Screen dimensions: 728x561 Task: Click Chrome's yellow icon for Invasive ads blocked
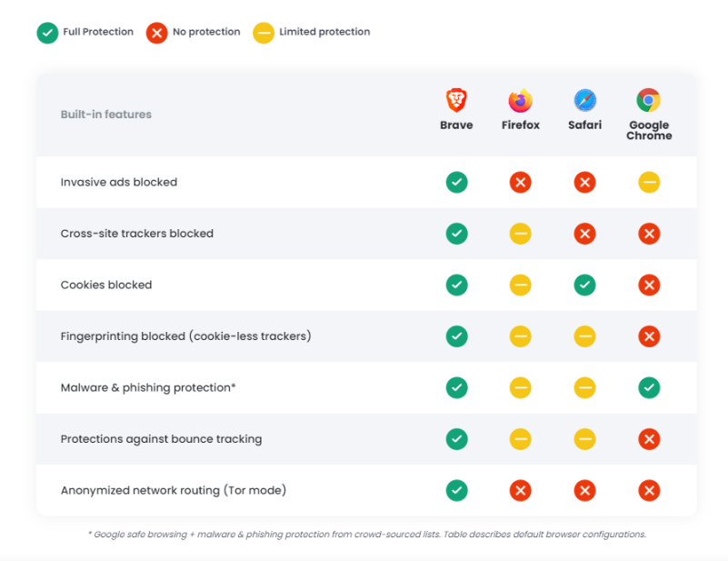coord(649,182)
